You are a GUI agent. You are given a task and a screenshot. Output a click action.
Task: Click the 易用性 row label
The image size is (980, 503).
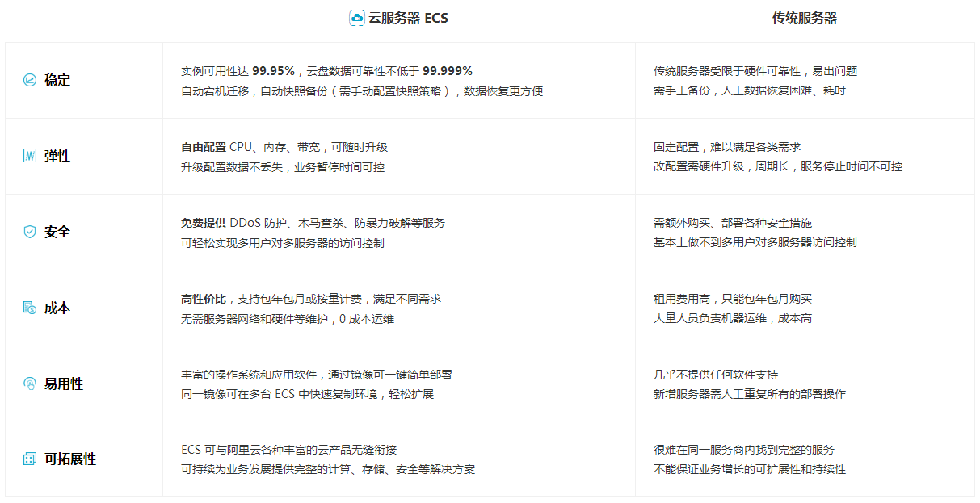click(x=64, y=384)
